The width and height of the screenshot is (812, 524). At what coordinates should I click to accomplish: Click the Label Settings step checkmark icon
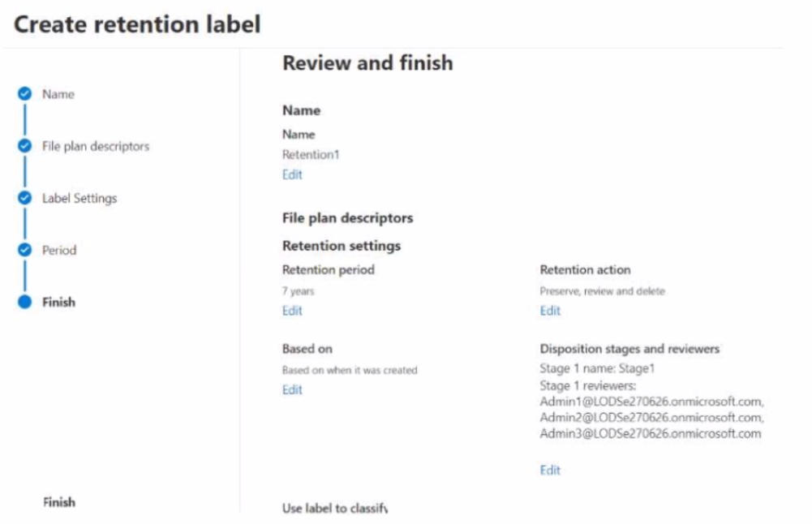coord(25,198)
